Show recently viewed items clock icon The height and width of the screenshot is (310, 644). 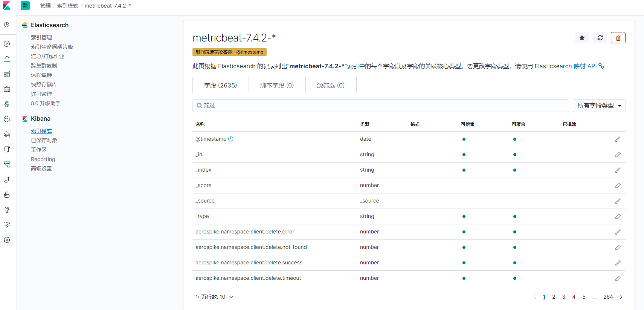pyautogui.click(x=7, y=25)
